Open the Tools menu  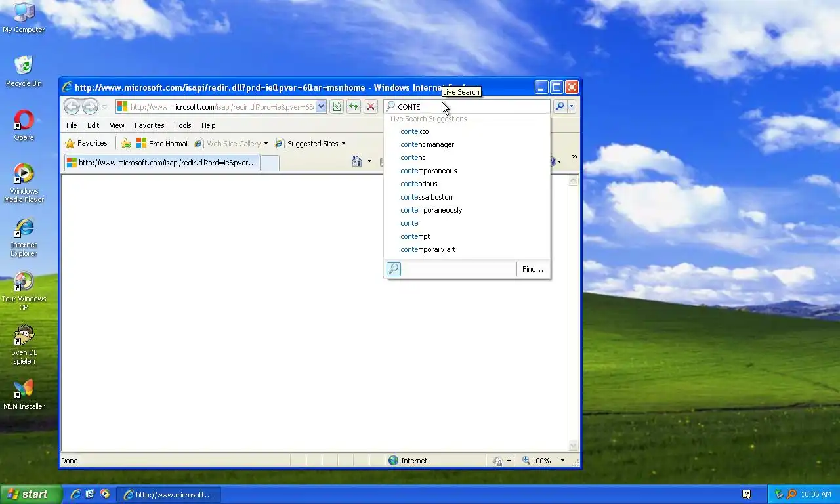[x=183, y=125]
